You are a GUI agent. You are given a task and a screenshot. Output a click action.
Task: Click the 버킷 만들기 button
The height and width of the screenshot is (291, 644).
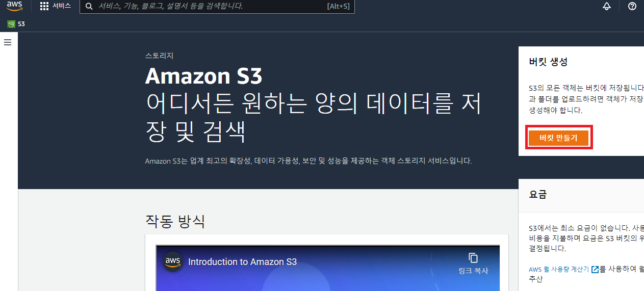(558, 138)
